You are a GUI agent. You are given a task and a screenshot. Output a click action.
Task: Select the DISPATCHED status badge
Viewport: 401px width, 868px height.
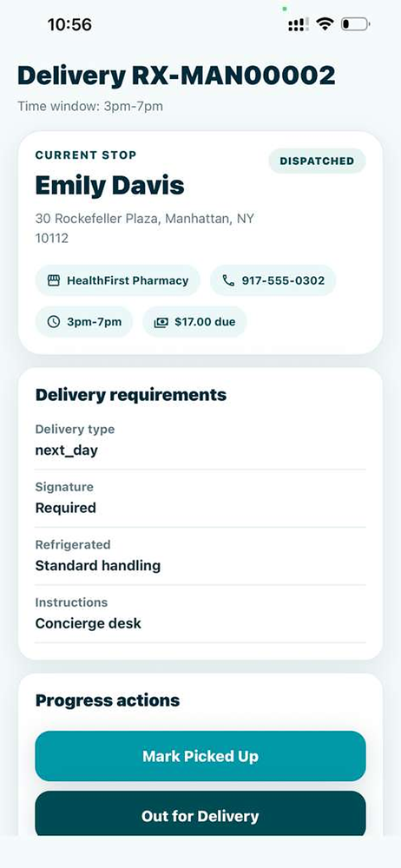[x=318, y=161]
